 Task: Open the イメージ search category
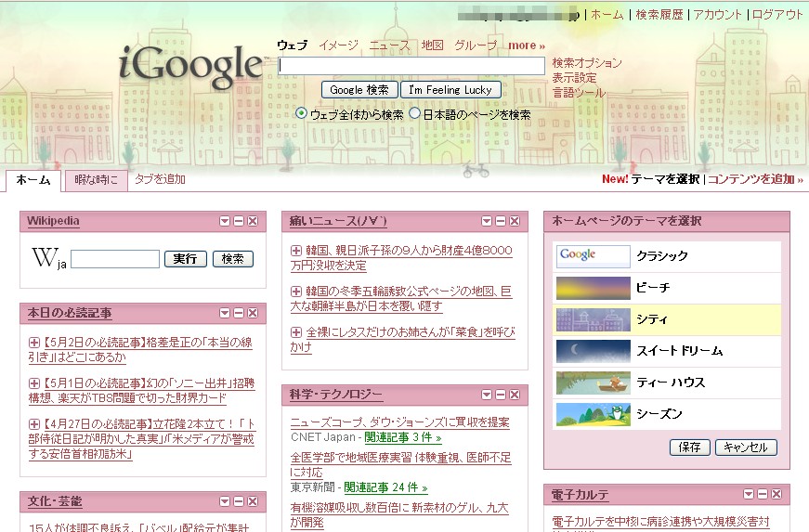338,45
